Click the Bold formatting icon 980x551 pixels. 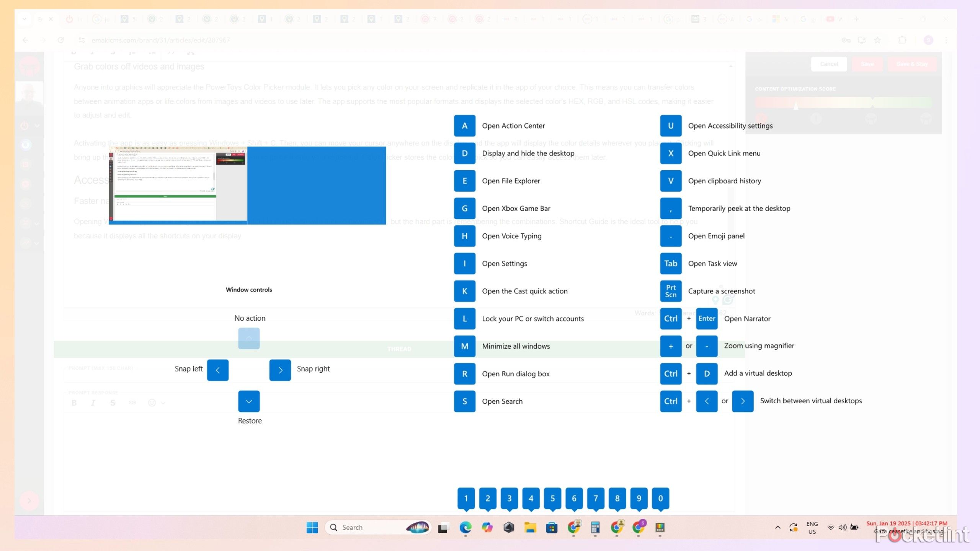click(73, 402)
